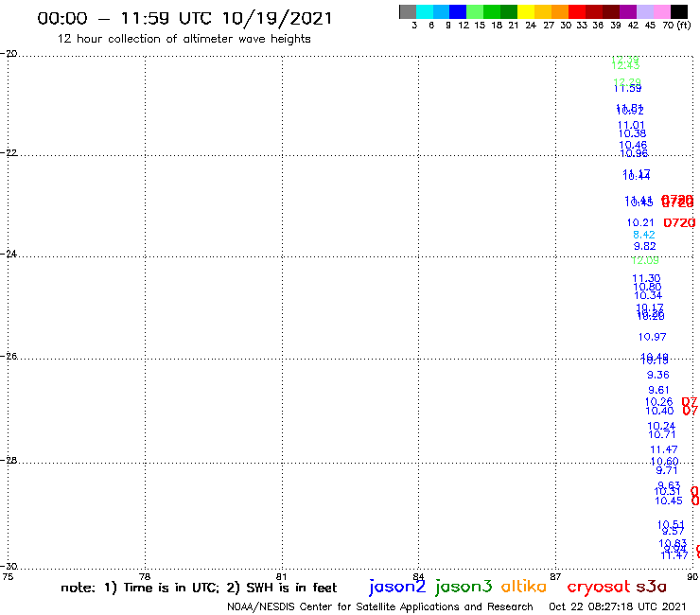
Task: Click the wave height value 11.30
Action: point(646,278)
